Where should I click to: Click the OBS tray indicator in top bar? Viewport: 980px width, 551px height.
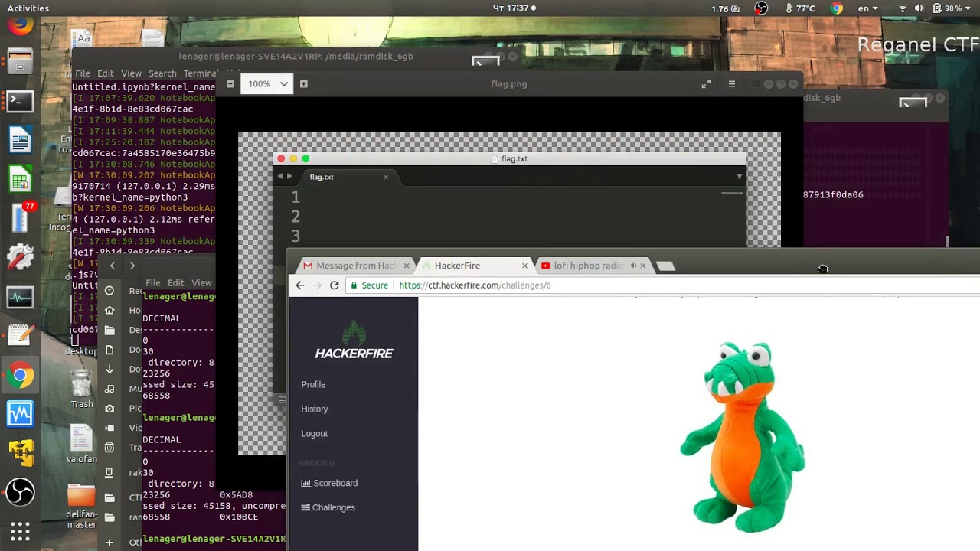[x=761, y=8]
